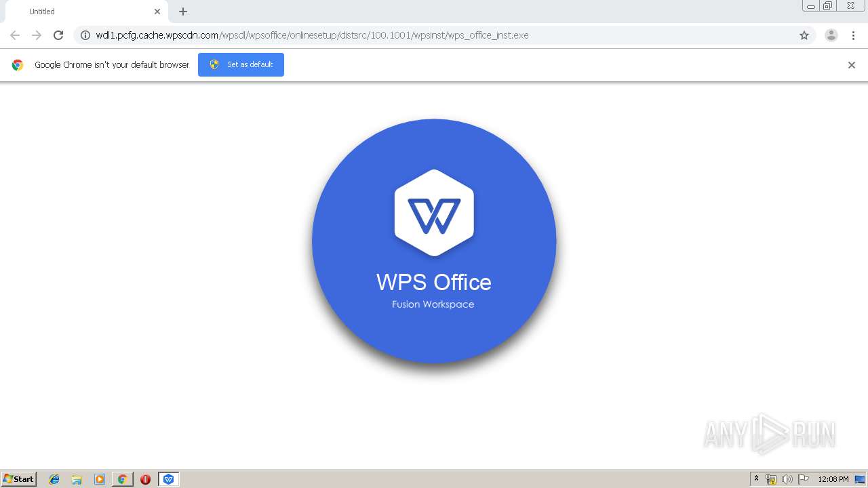The height and width of the screenshot is (488, 868).
Task: Open the Chrome three-dot menu
Action: point(853,35)
